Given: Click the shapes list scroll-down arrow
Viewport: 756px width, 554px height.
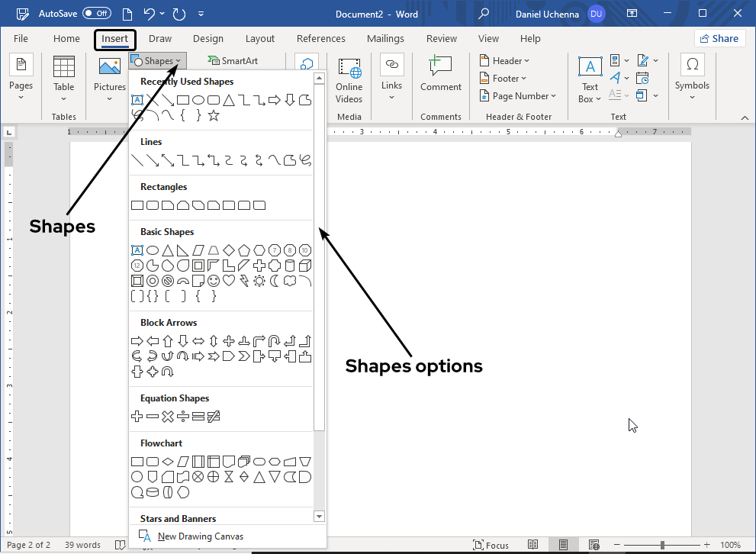Looking at the screenshot, I should (x=320, y=517).
